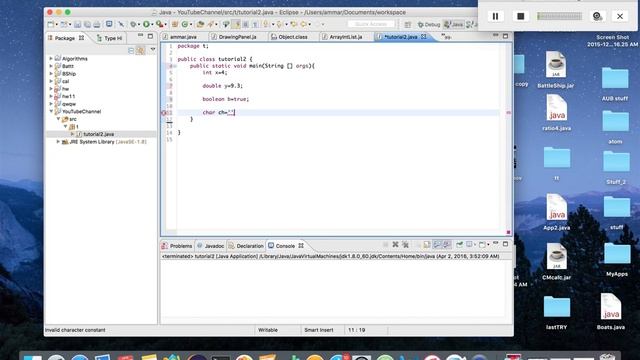The height and width of the screenshot is (360, 640).
Task: Click the Quick Access search field
Action: 371,24
